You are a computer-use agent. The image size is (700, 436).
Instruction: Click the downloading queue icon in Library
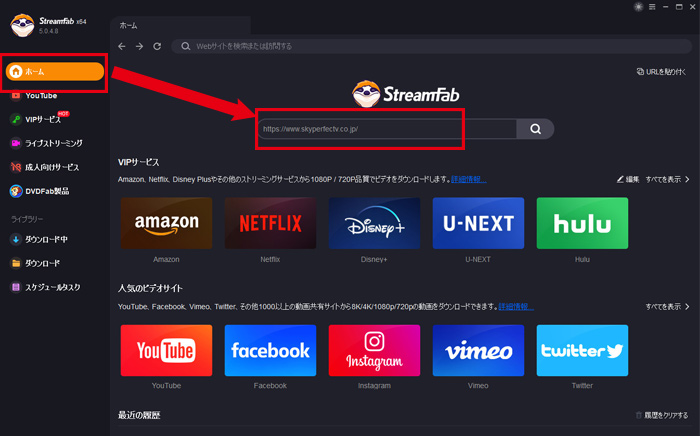tap(16, 240)
